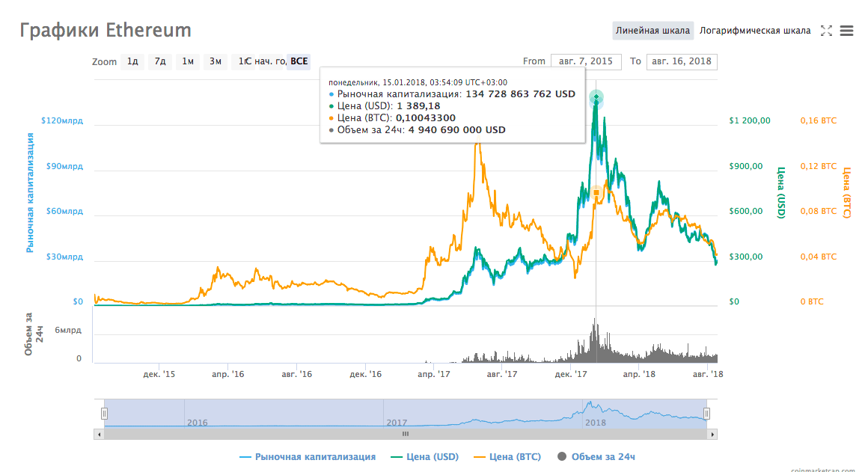The image size is (868, 472).
Task: Toggle Объем за 24ч series in legend
Action: 596,457
